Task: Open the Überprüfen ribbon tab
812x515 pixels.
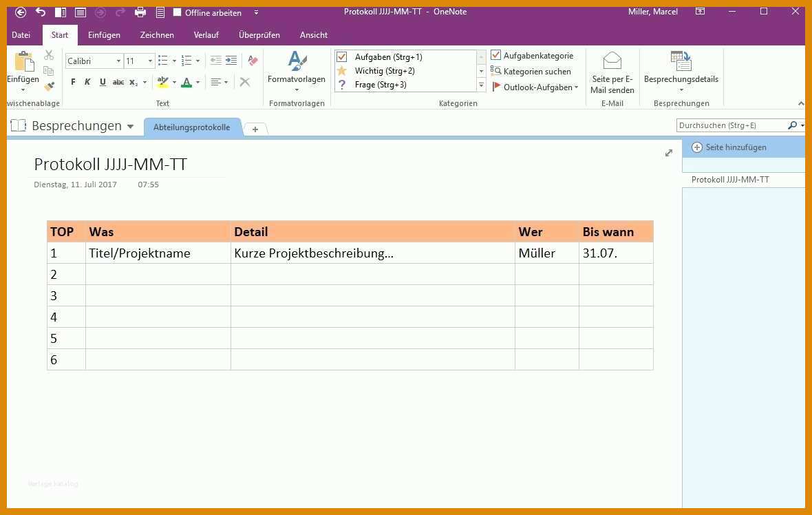Action: click(x=259, y=34)
